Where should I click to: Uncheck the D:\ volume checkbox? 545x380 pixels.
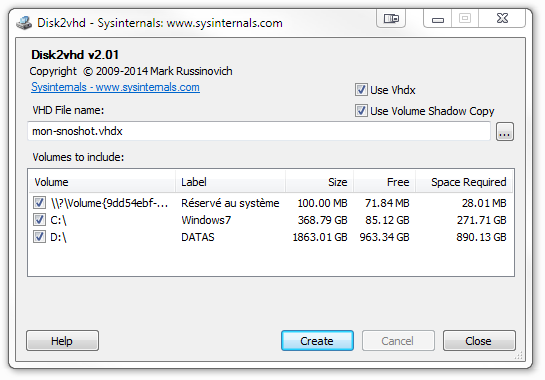(x=39, y=237)
